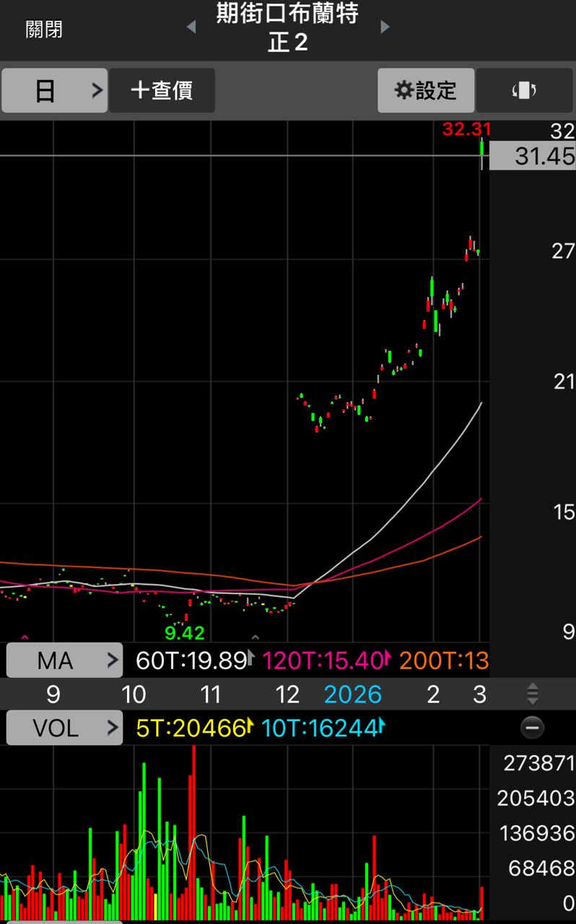Tap the 關閉 close button
The height and width of the screenshot is (924, 576).
[44, 30]
